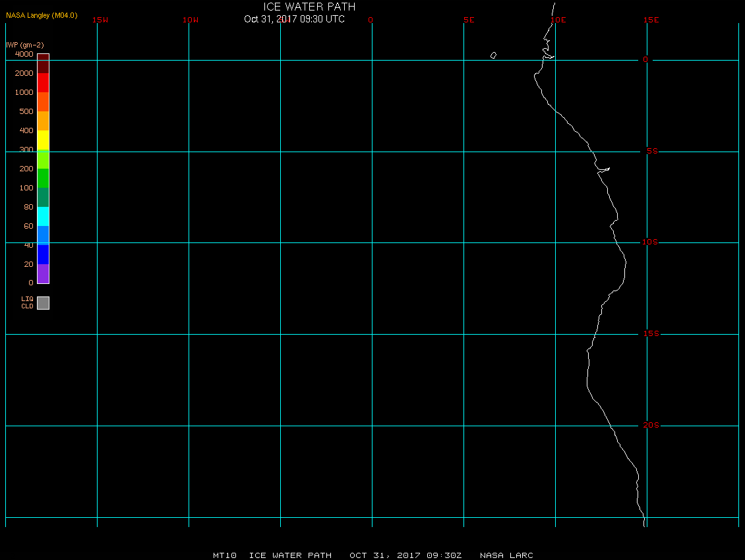Click the '15E' longitude label
Viewport: 745px width, 560px height.
pos(651,20)
